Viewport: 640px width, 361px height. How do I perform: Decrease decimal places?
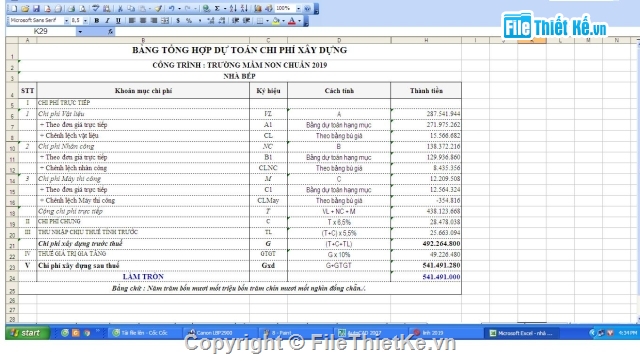(222, 20)
